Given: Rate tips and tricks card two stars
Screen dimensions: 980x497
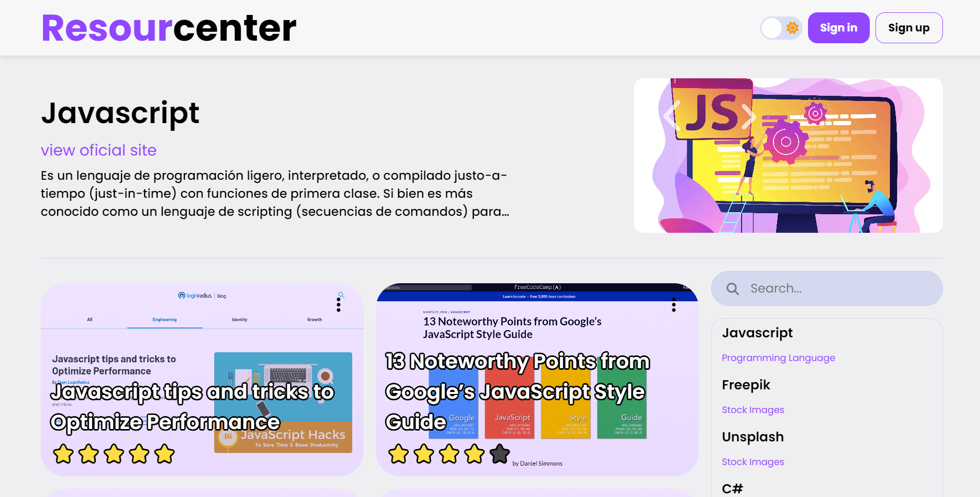Looking at the screenshot, I should 89,454.
